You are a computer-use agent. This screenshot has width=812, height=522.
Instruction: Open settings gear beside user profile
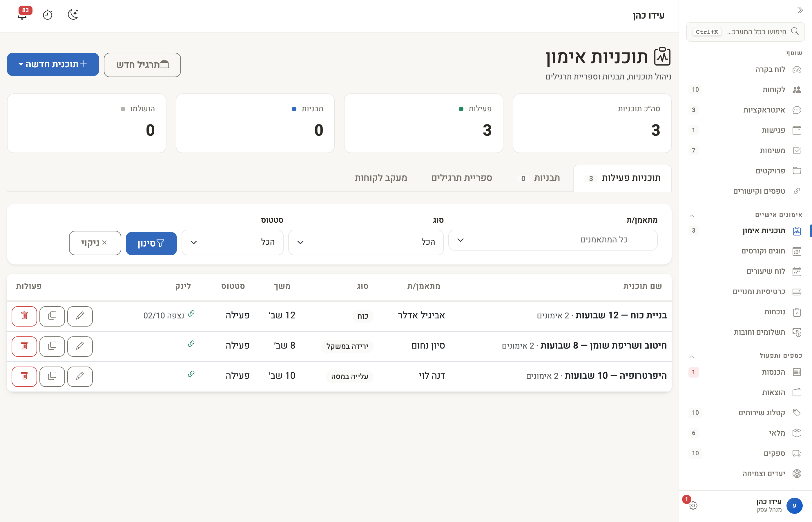click(x=693, y=505)
